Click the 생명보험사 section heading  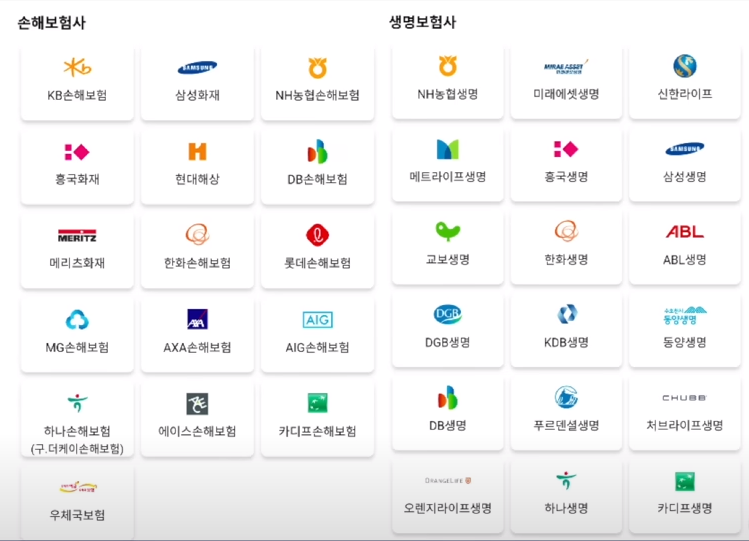coord(422,21)
